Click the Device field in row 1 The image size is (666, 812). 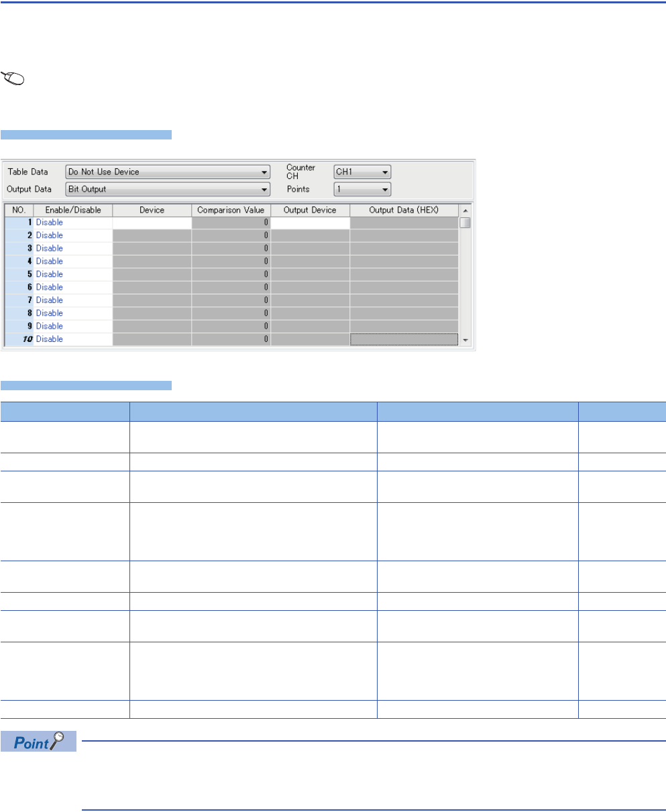pos(152,223)
